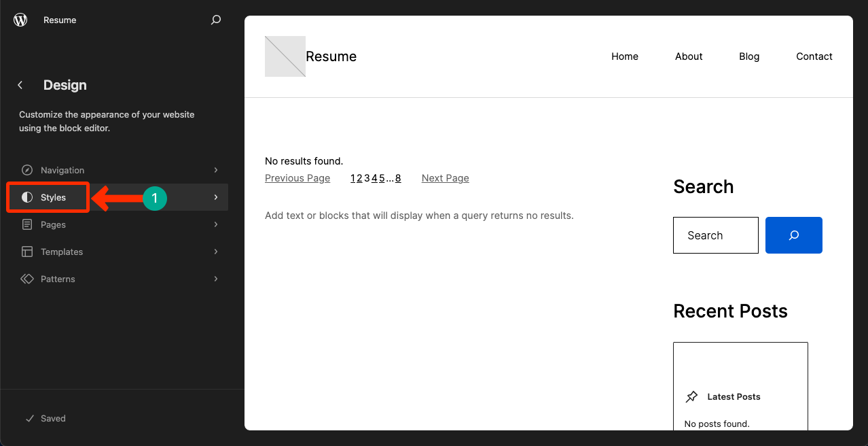
Task: Open the About menu item
Action: point(689,56)
